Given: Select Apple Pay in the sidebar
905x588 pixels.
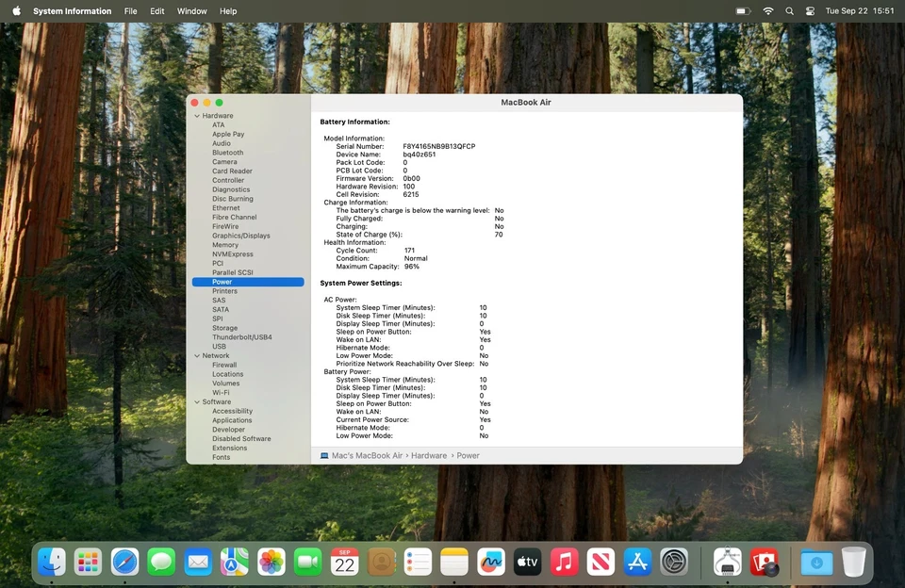Looking at the screenshot, I should [228, 135].
